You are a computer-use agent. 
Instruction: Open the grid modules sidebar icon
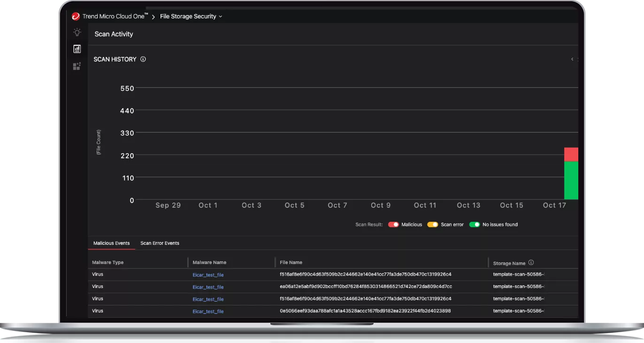click(77, 66)
